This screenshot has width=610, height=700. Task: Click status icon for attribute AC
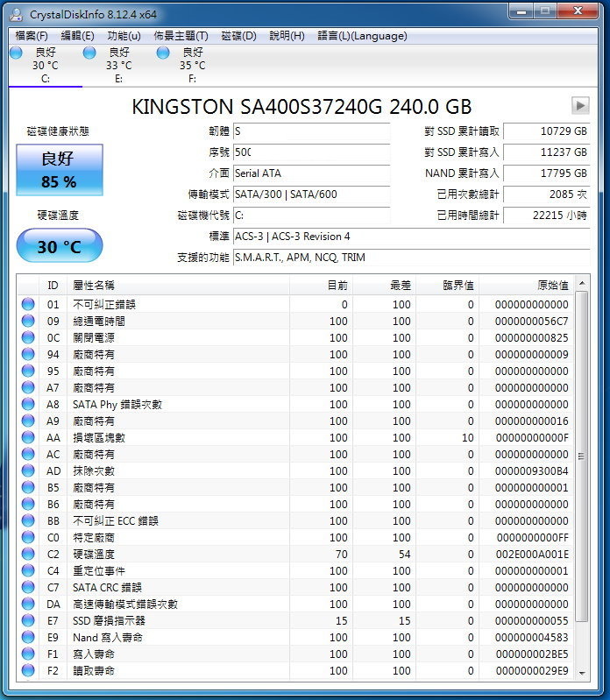28,454
